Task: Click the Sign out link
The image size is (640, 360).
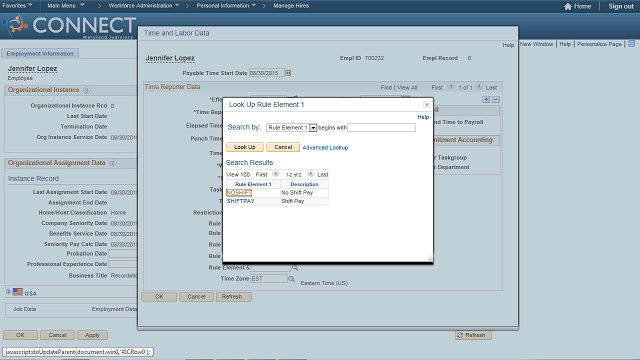Action: [x=621, y=6]
